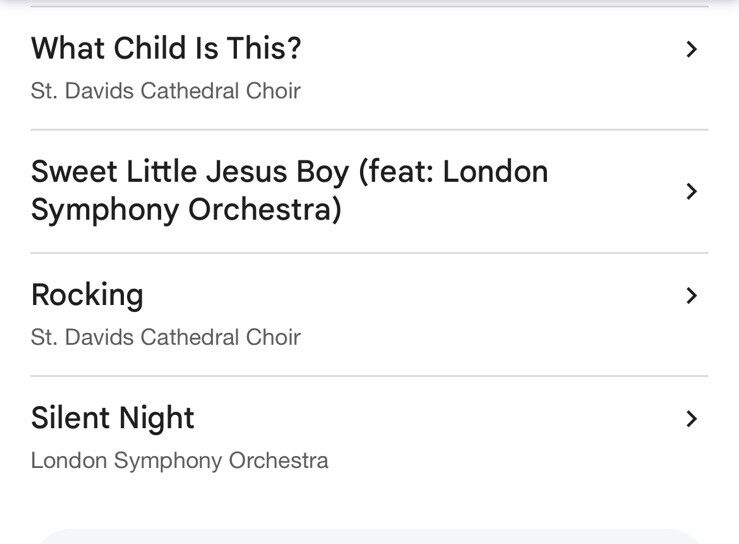
Task: Expand the Rocking entry via its chevron
Action: 691,295
